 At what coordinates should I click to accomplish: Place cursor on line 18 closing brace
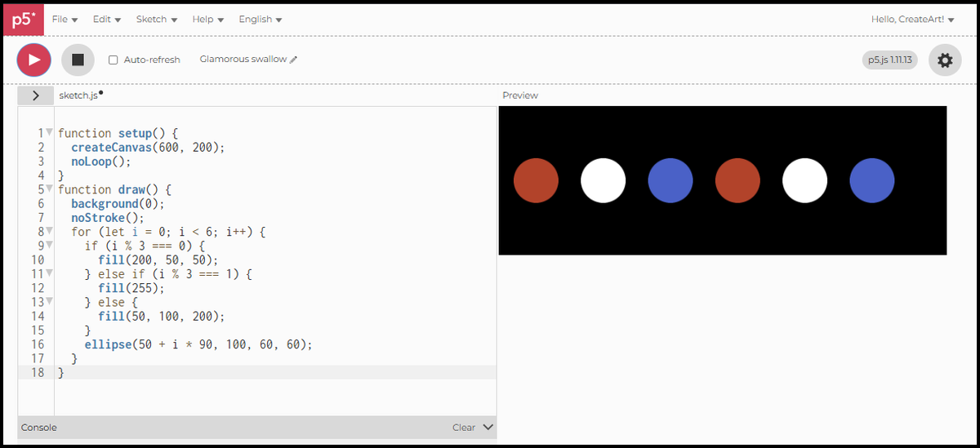pos(61,372)
